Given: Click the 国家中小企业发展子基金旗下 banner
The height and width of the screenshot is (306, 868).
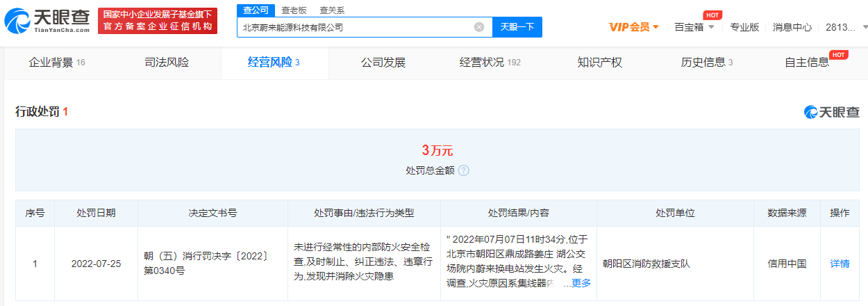Looking at the screenshot, I should point(158,21).
